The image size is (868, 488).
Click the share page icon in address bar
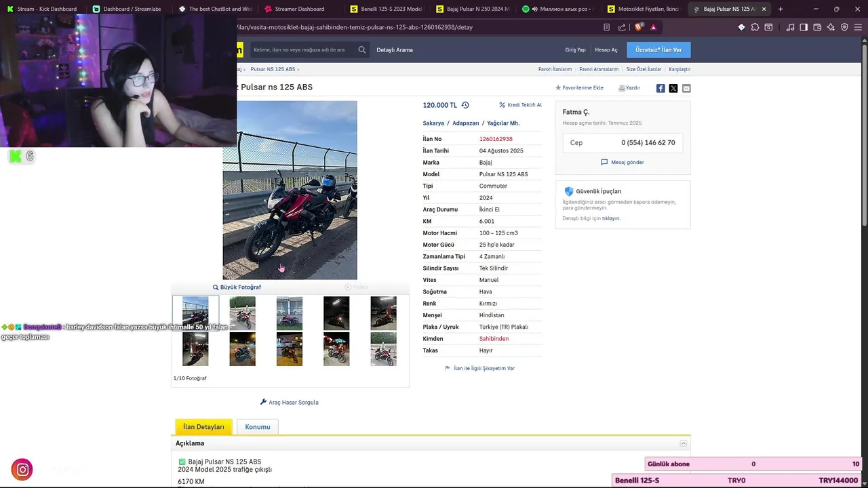(622, 27)
